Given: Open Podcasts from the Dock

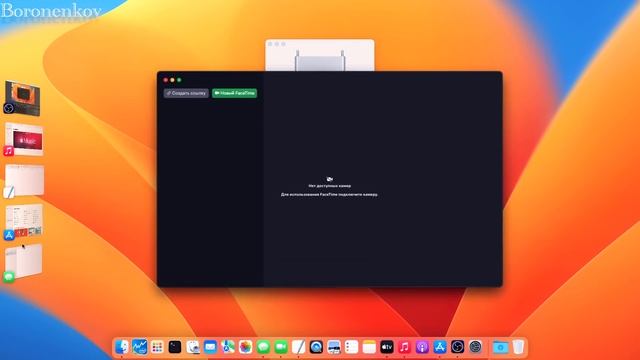Looking at the screenshot, I should pos(422,347).
